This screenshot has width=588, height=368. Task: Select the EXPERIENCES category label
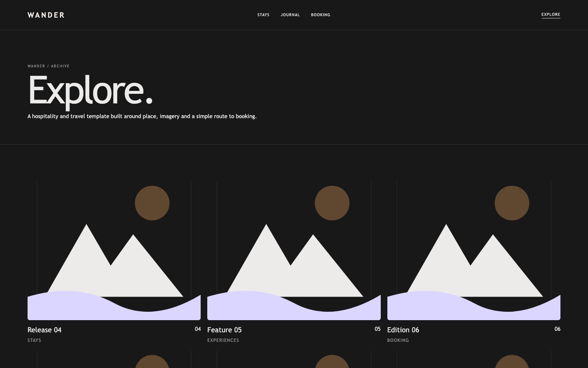[223, 340]
